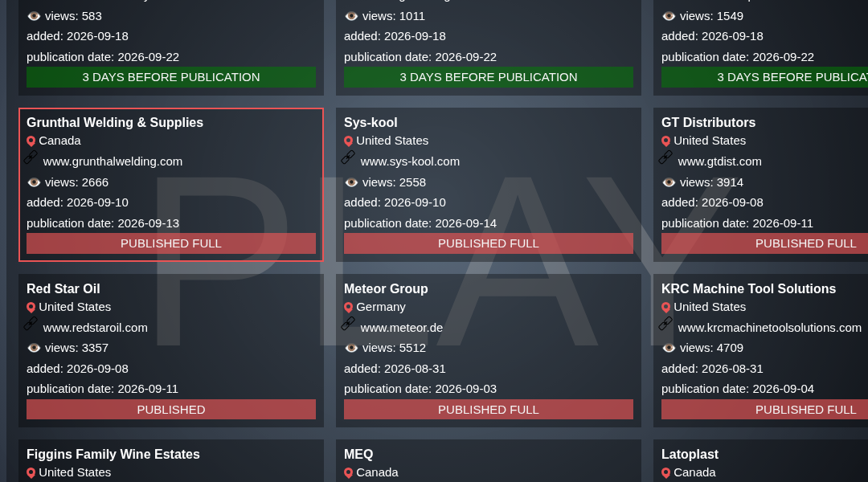Click publication date 2026-09-04 text

click(737, 389)
